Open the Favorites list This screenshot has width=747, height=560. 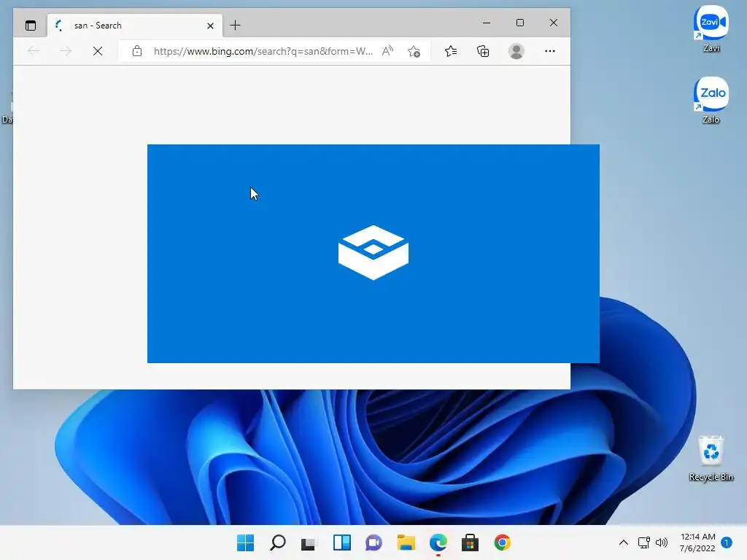click(451, 51)
